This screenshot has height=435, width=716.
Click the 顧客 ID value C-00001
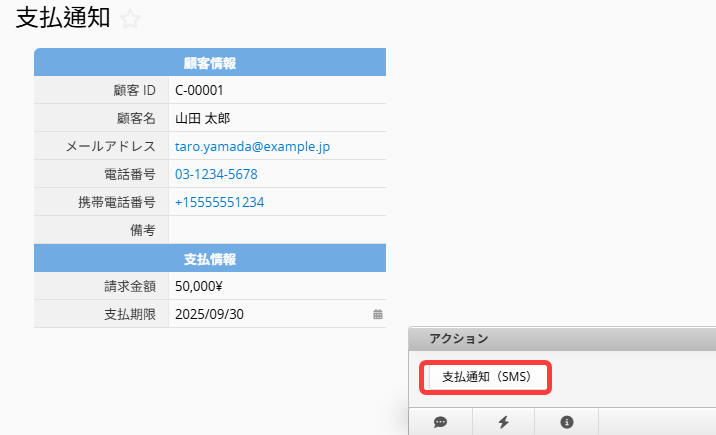198,90
